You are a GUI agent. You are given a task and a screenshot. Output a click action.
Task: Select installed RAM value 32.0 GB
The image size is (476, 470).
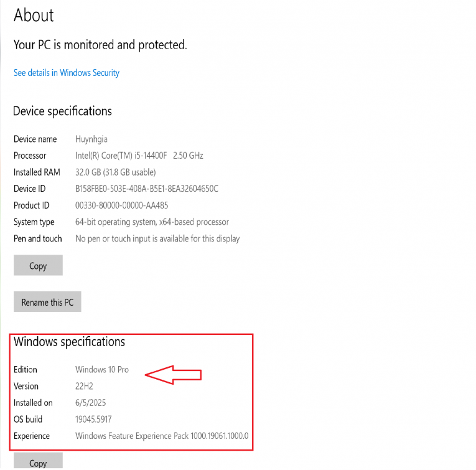[x=115, y=172]
